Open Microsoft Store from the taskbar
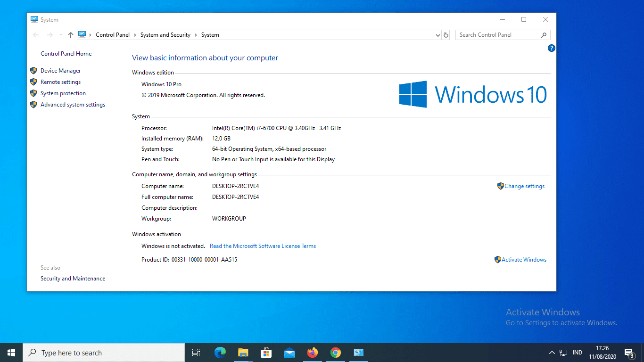 [x=266, y=353]
